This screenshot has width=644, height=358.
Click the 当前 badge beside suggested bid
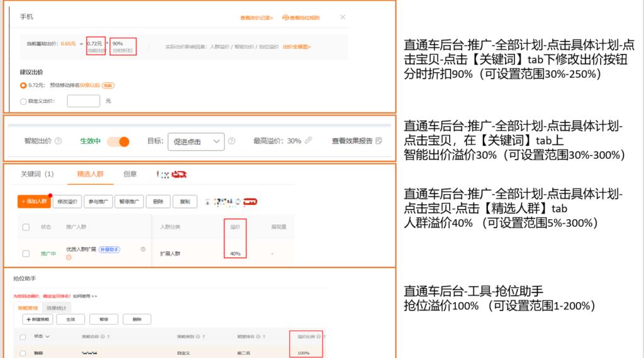(x=108, y=85)
